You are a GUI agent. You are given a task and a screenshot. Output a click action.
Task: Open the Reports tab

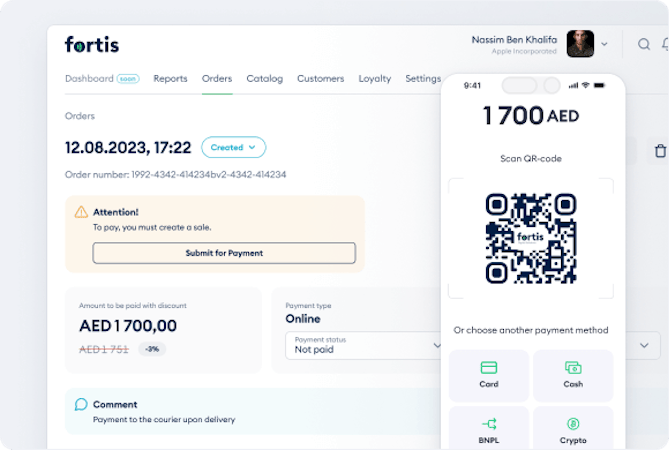point(170,78)
